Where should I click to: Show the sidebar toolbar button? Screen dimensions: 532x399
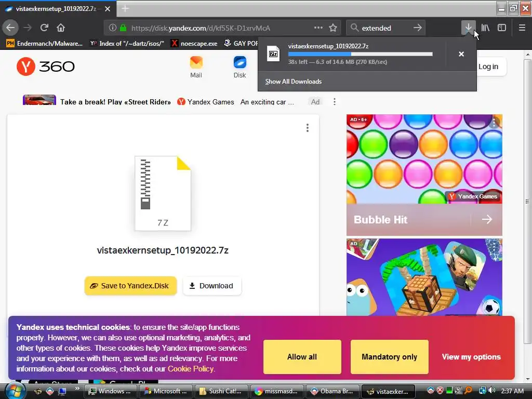click(x=502, y=28)
